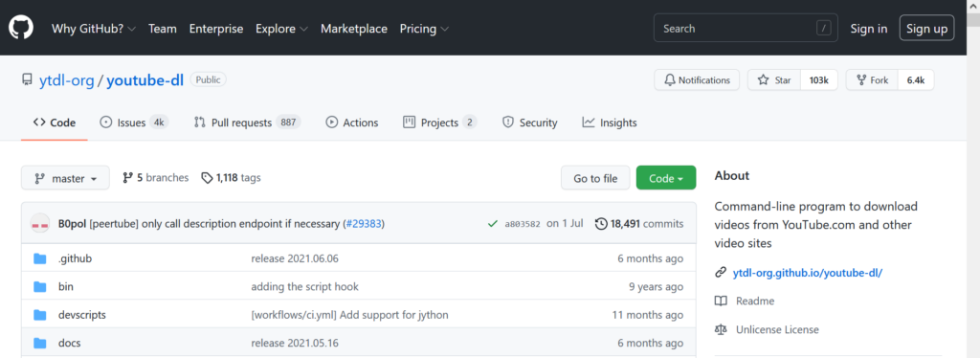Open the bin folder
980x358 pixels.
(66, 287)
